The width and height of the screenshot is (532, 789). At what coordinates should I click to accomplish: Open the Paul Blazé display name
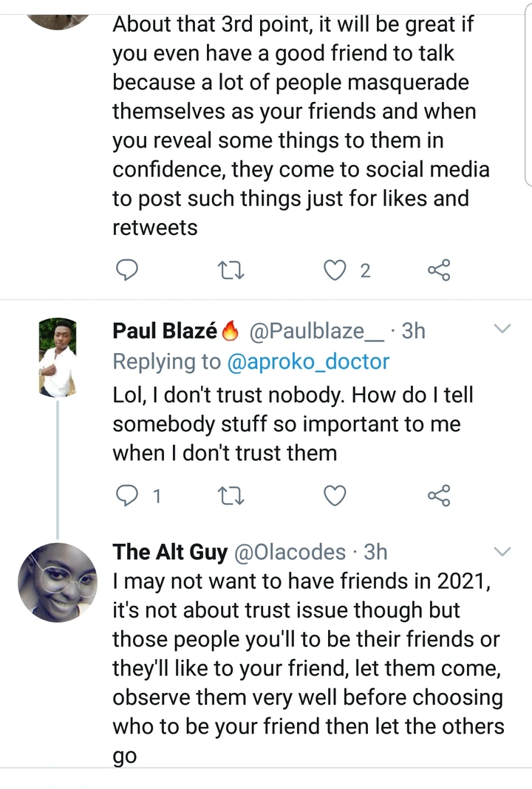pyautogui.click(x=164, y=330)
